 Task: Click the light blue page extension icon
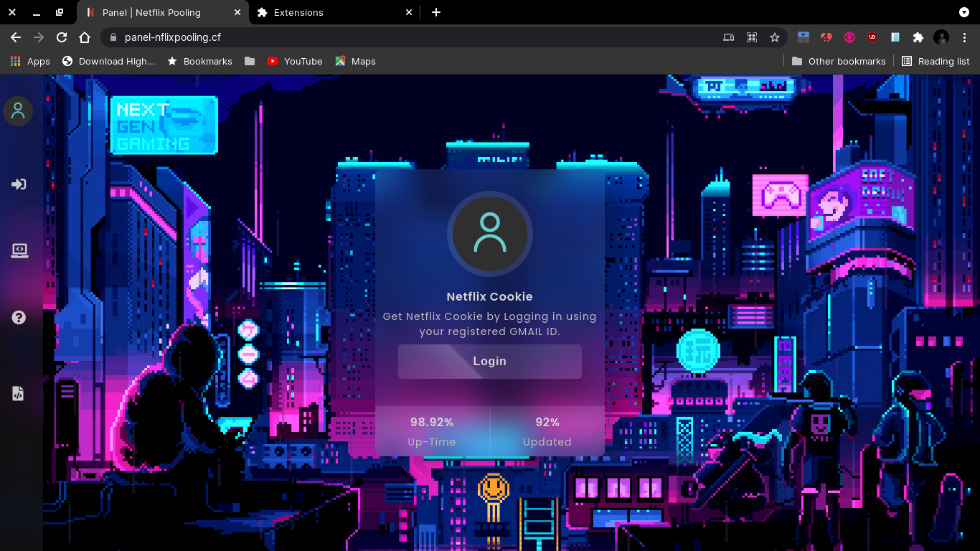[895, 37]
